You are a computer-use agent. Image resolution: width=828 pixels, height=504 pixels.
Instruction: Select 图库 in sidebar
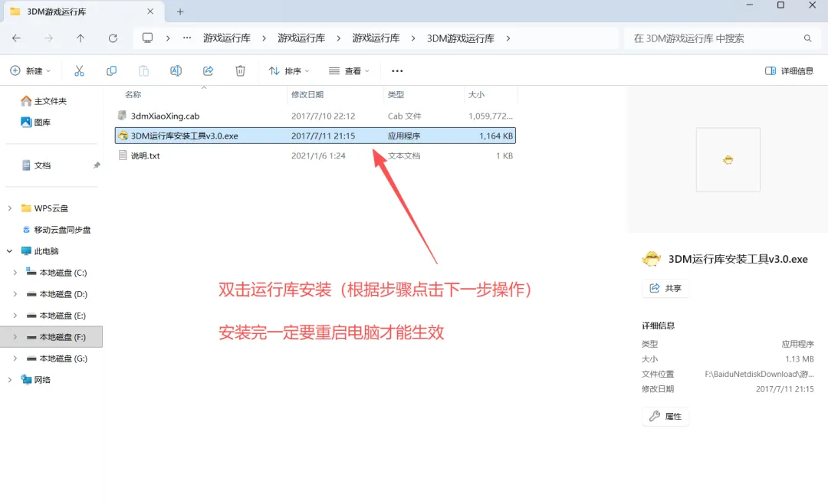click(x=36, y=122)
